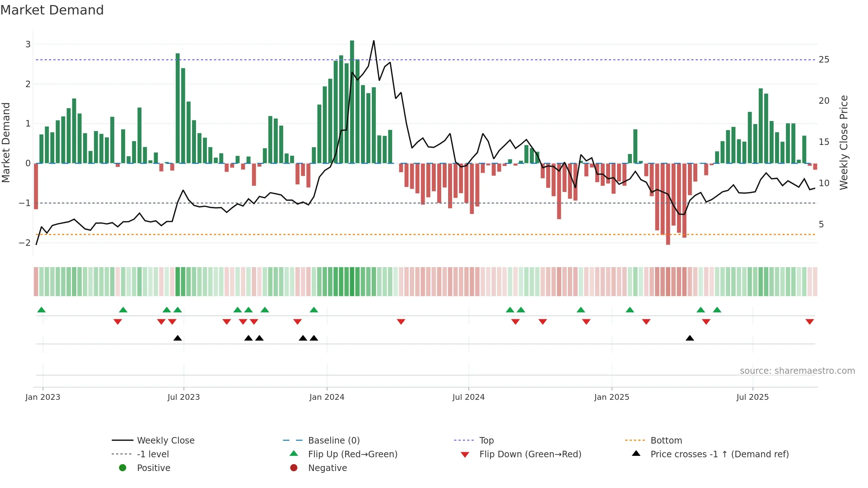The image size is (868, 488).
Task: Click the dotted grey -1 level line sample
Action: pyautogui.click(x=122, y=454)
